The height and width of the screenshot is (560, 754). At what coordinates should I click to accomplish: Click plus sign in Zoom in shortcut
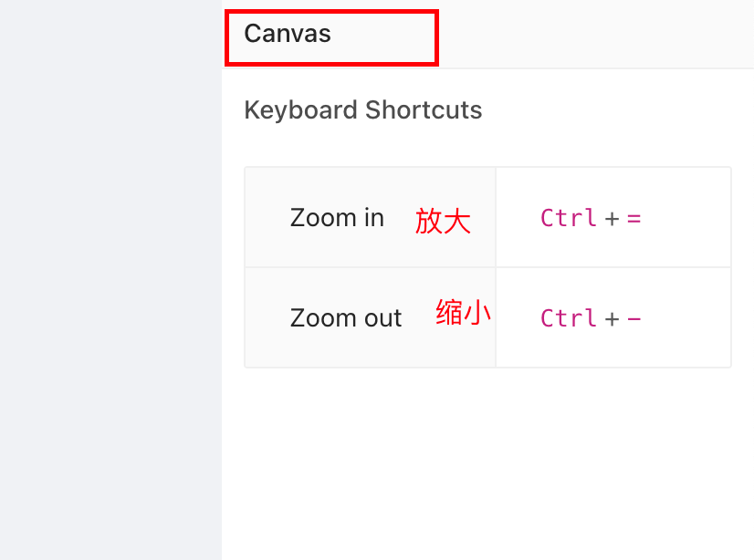tap(612, 219)
